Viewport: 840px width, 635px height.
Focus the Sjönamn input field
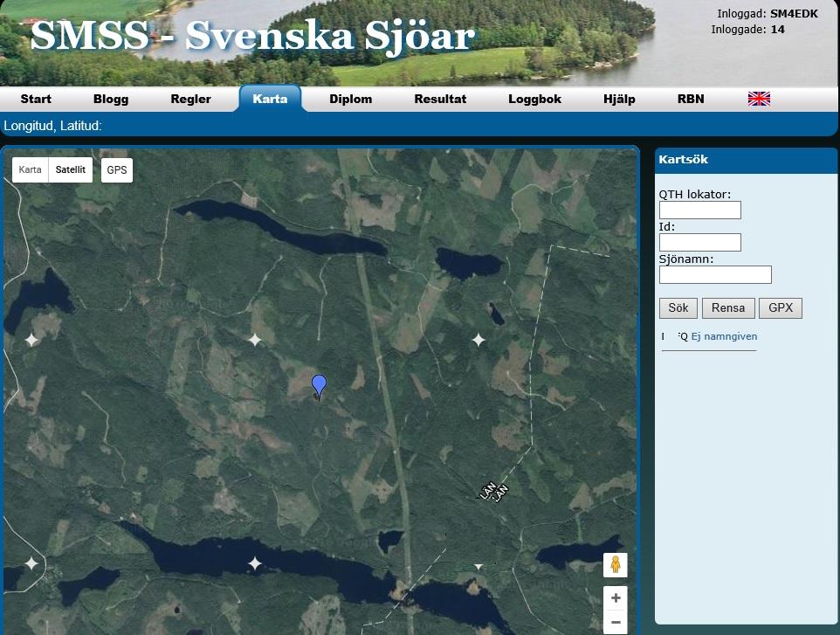coord(715,275)
